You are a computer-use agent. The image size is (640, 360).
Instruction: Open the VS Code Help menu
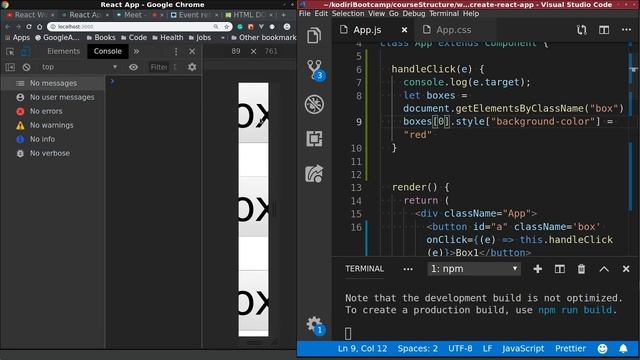[x=471, y=13]
